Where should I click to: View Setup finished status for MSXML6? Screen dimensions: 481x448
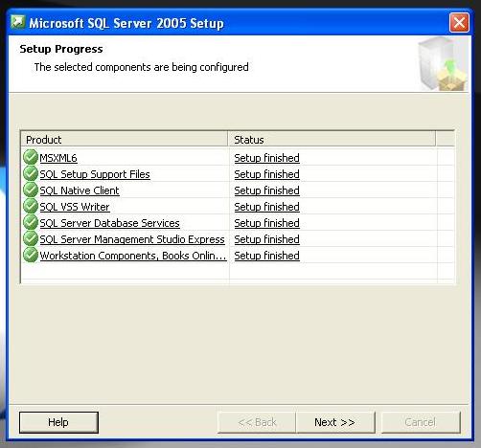(266, 158)
